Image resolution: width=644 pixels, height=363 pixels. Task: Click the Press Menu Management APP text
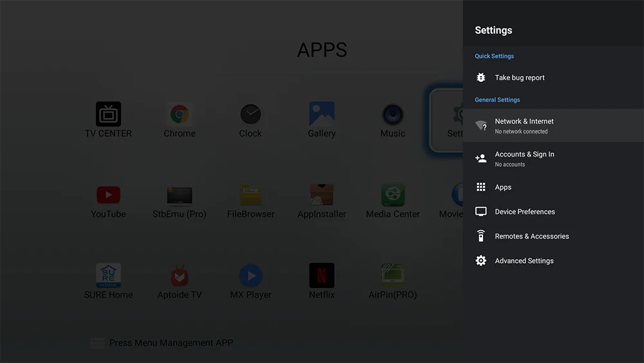click(x=171, y=343)
